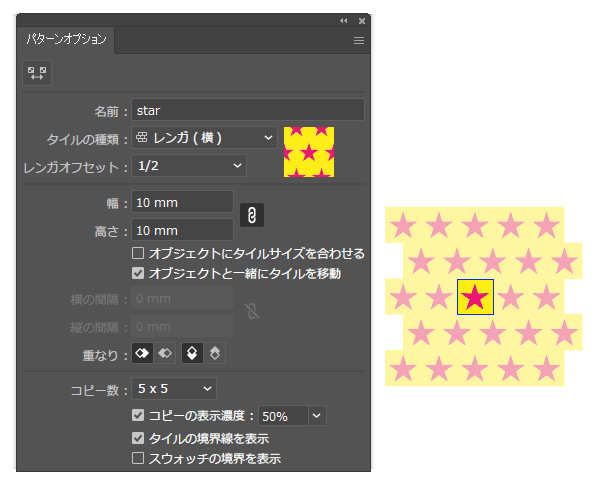
Task: Collapse the panel with double-arrow icon
Action: tap(344, 20)
